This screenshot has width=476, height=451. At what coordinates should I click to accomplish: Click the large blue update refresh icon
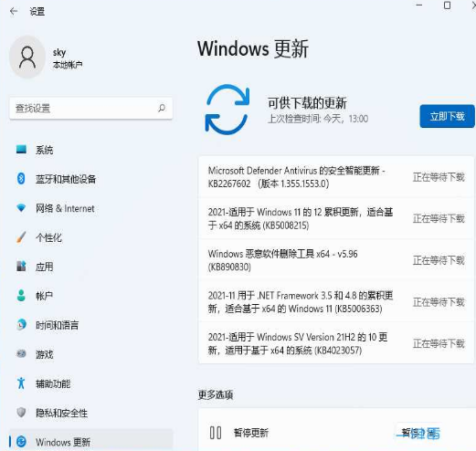click(227, 110)
